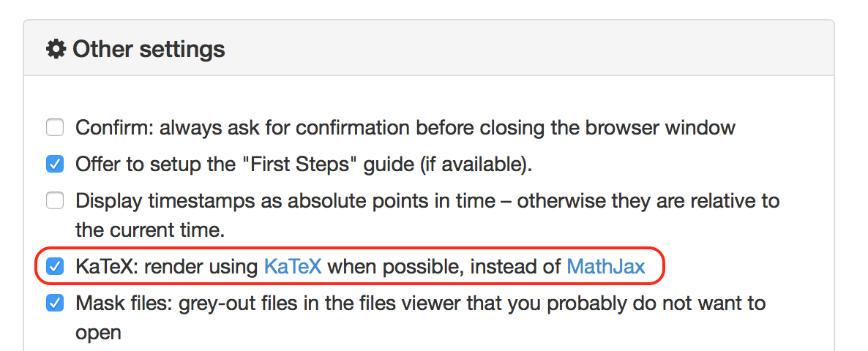Click the "(if available)." text
This screenshot has width=868, height=351.
pos(474,165)
